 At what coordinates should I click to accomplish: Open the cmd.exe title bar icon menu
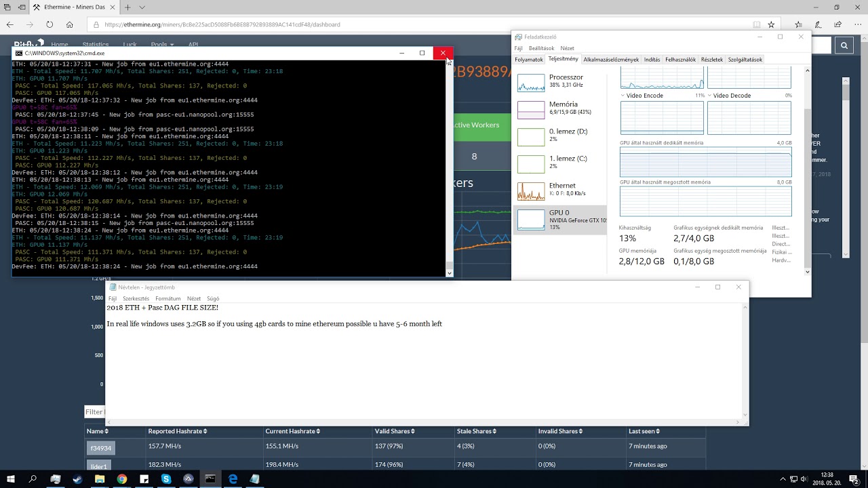[x=18, y=53]
